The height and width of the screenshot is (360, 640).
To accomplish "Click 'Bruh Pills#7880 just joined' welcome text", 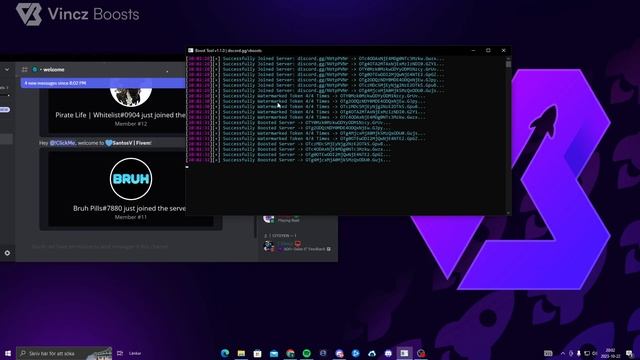I will click(129, 208).
